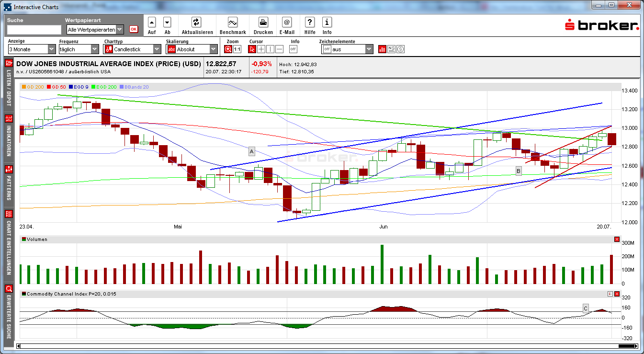The height and width of the screenshot is (354, 644).
Task: Click the Auf up-arrow icon
Action: 152,22
